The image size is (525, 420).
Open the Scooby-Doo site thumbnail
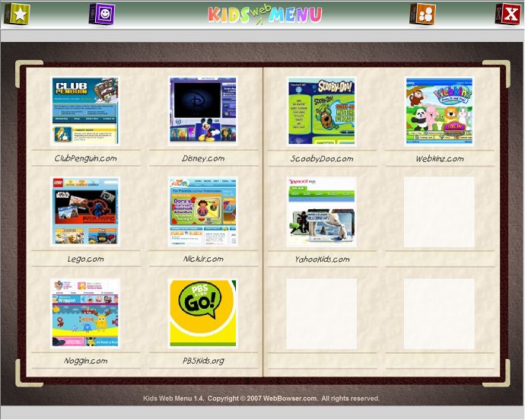click(321, 111)
